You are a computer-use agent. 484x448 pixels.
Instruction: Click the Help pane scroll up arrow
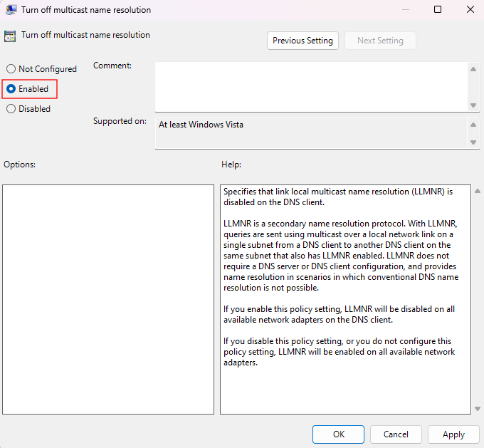tap(478, 191)
